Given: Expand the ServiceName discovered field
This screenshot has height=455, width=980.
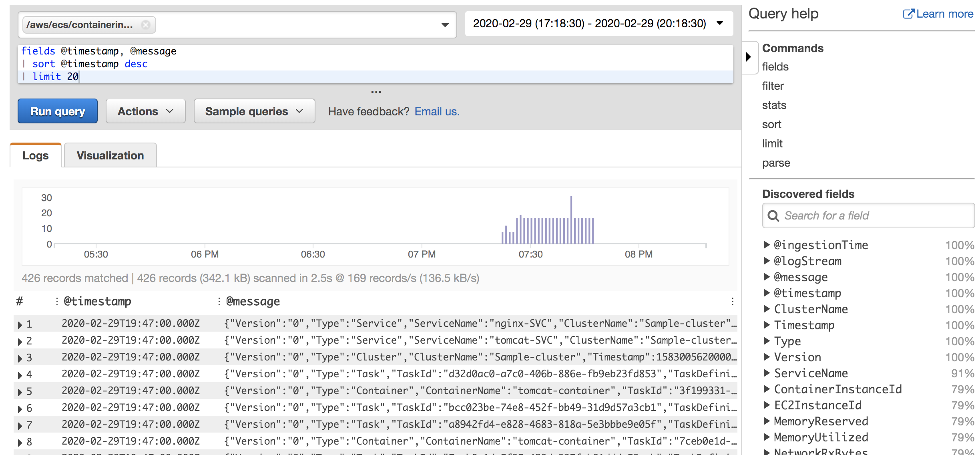Looking at the screenshot, I should pyautogui.click(x=767, y=373).
